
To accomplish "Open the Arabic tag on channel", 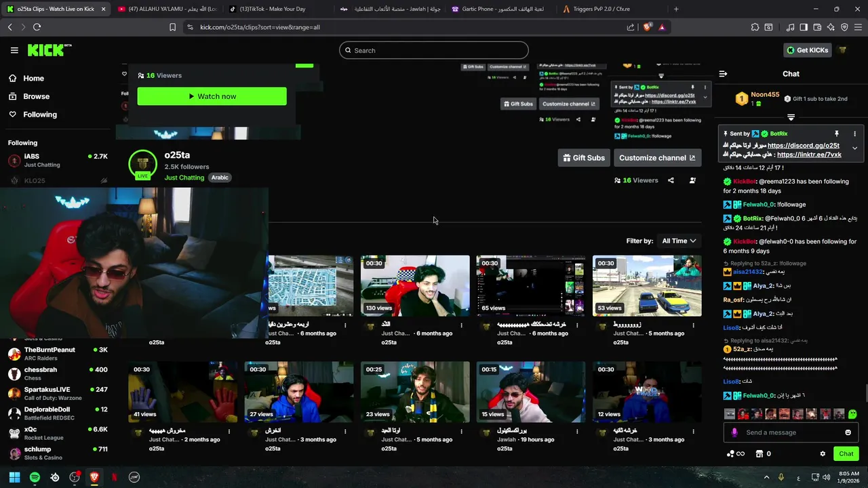I will pos(220,178).
